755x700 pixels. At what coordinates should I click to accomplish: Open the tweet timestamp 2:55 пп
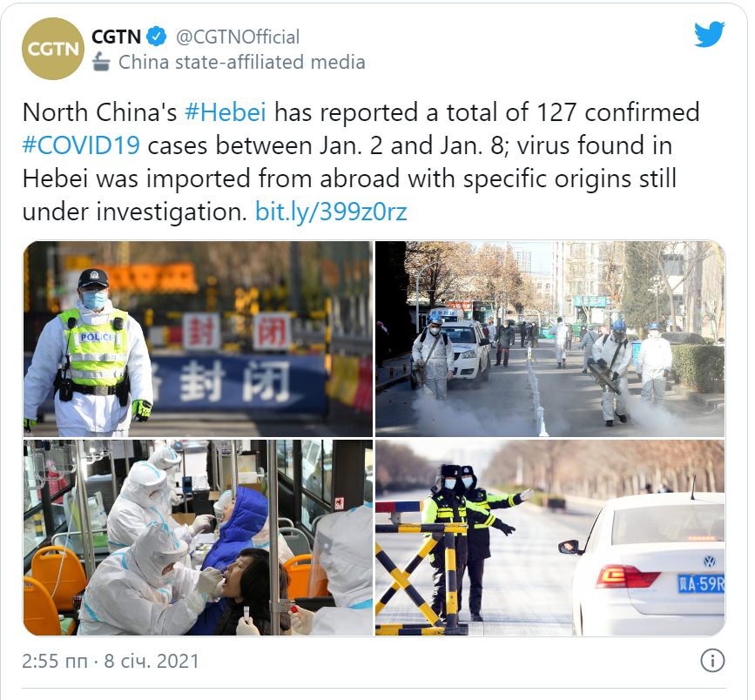pyautogui.click(x=55, y=661)
